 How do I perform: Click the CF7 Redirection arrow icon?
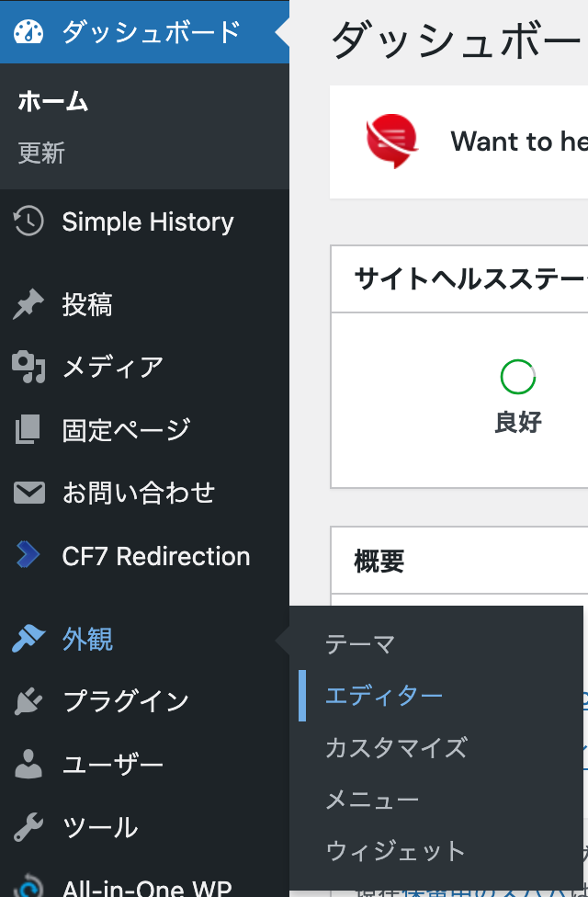pyautogui.click(x=28, y=554)
